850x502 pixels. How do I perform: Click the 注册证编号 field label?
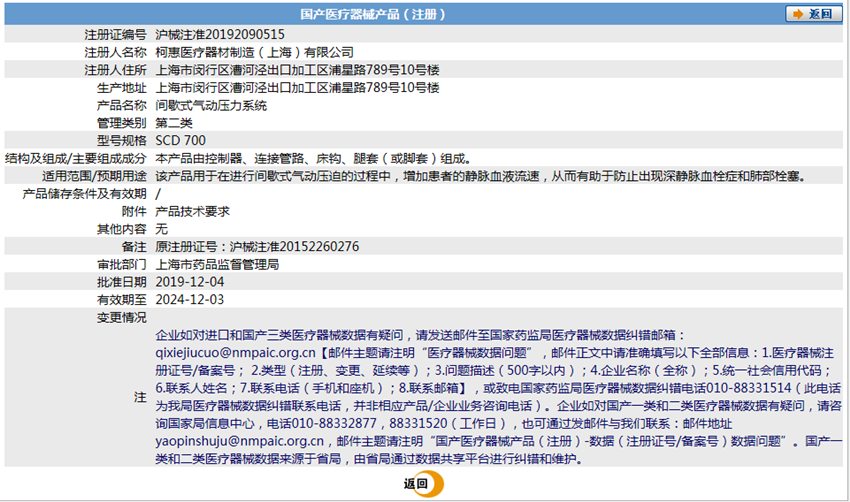pyautogui.click(x=115, y=34)
